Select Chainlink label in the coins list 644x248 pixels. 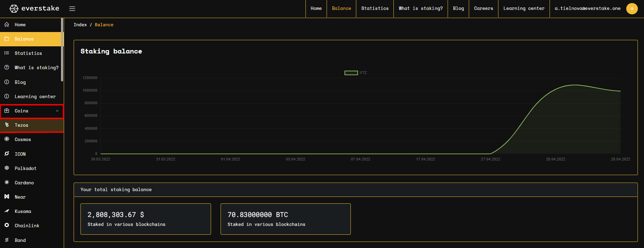(27, 226)
